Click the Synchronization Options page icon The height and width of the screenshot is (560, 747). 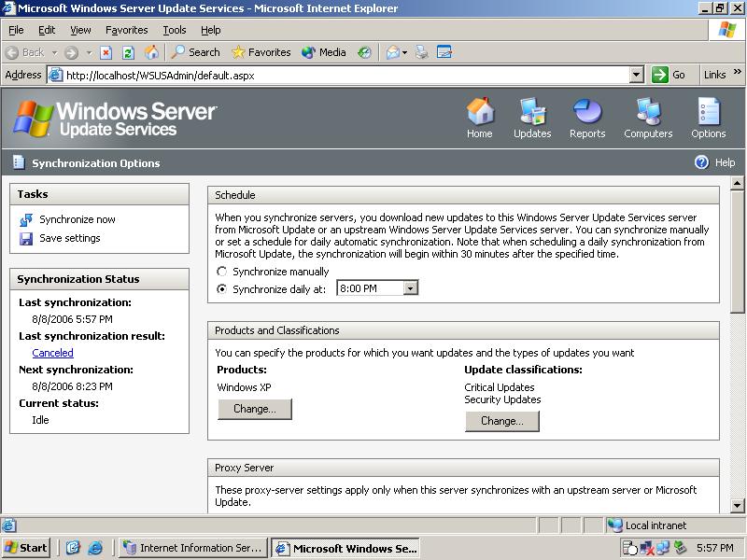tap(19, 162)
